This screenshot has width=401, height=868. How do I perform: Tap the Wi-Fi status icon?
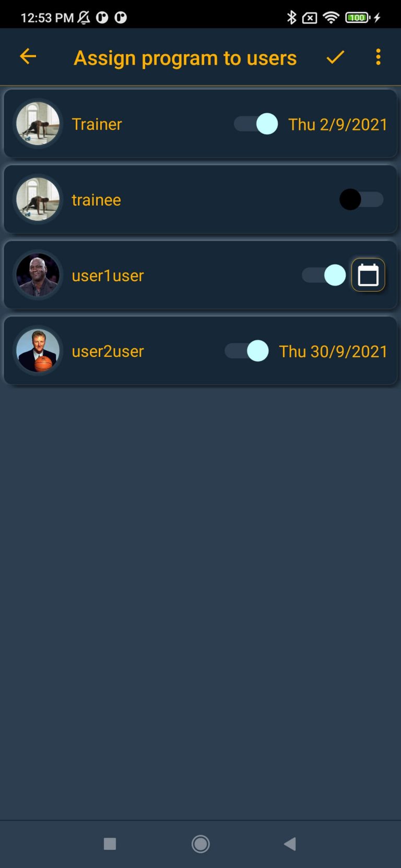tap(331, 17)
